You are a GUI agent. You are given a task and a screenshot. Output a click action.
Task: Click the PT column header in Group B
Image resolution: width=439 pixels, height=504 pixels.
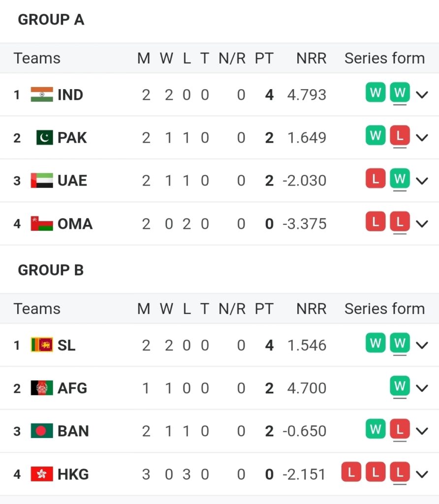pos(264,309)
